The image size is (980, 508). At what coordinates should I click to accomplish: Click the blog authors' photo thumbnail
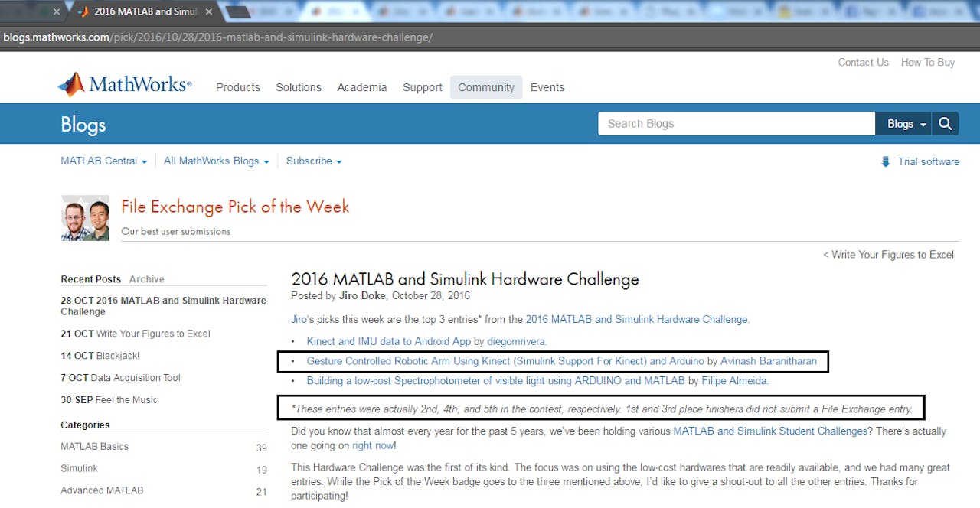85,218
